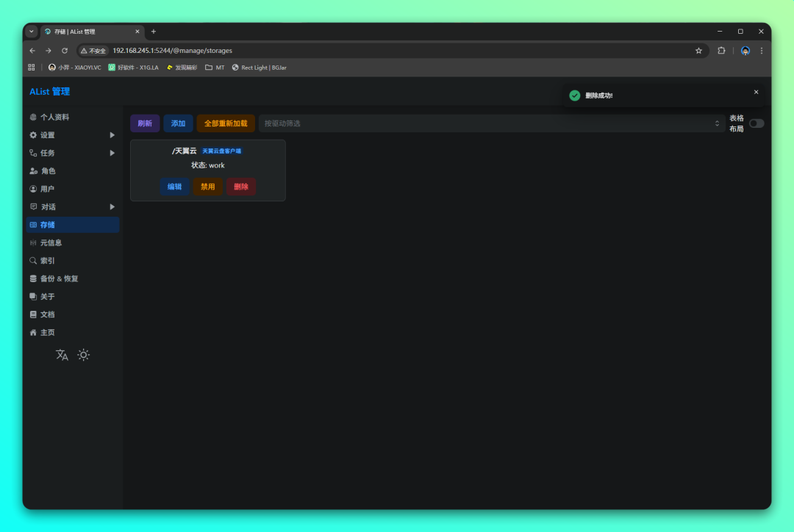Delete the 天翼云 storage with 删除
This screenshot has height=532, width=794.
(241, 187)
